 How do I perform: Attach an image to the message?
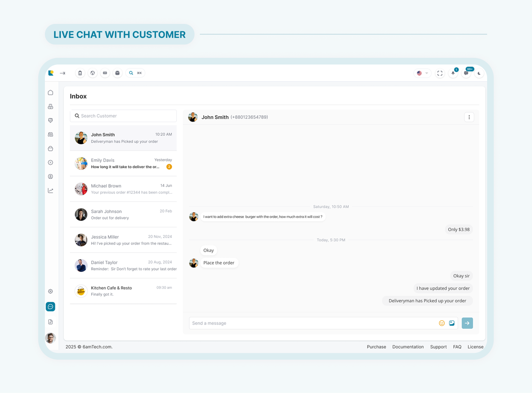click(x=452, y=323)
